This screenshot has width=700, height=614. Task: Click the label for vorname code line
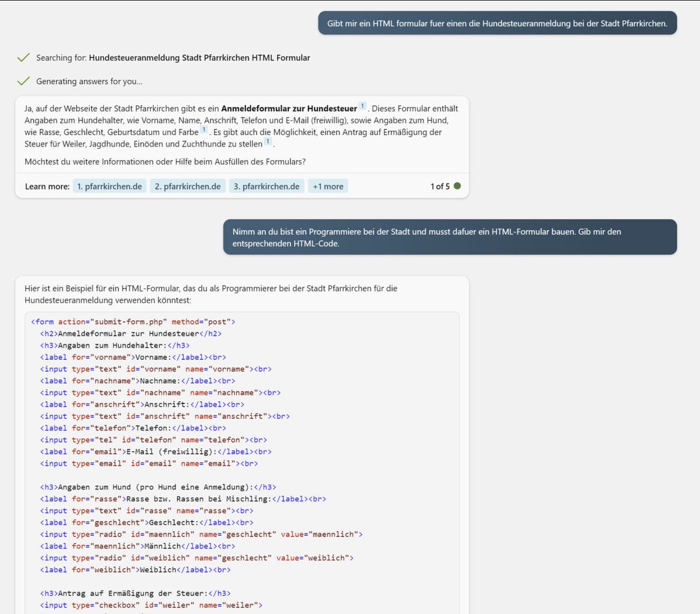(133, 357)
